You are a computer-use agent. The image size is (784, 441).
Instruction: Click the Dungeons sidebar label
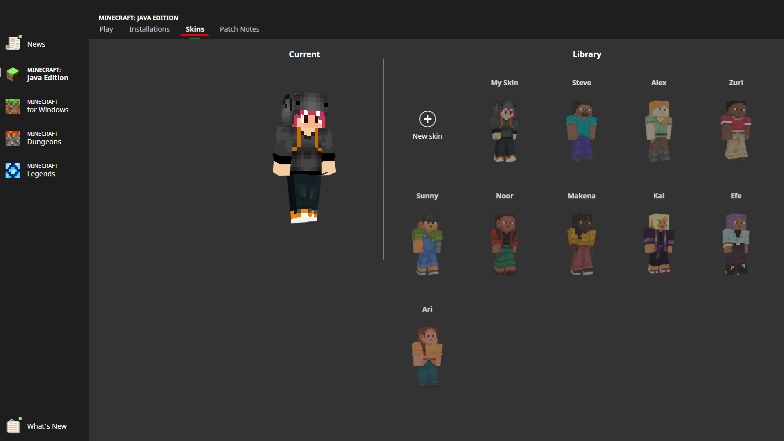click(44, 138)
